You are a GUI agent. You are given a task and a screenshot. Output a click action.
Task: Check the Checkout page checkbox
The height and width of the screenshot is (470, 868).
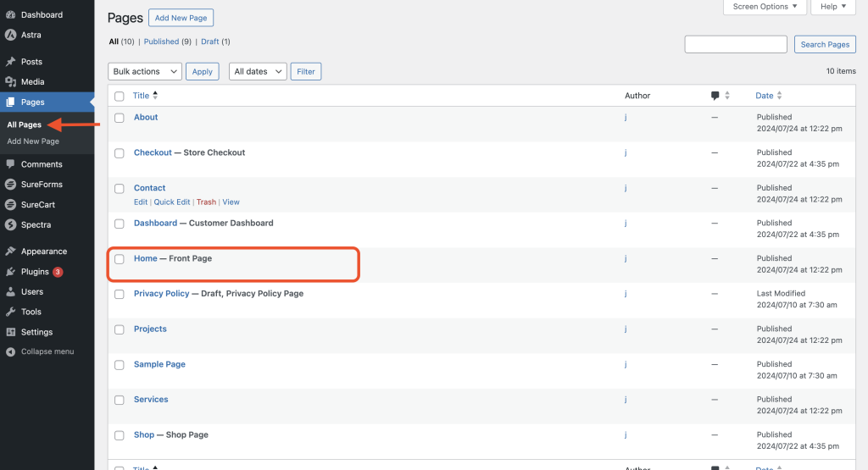[x=119, y=153]
